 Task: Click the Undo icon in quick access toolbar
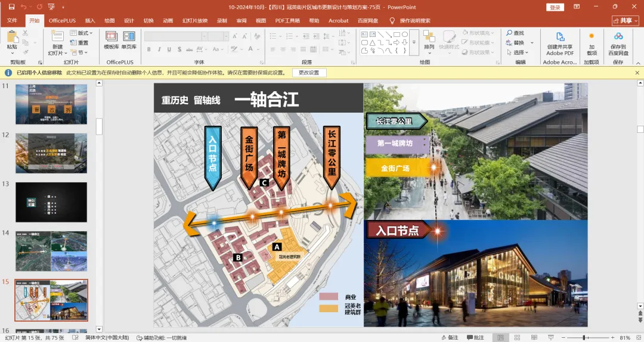(23, 7)
